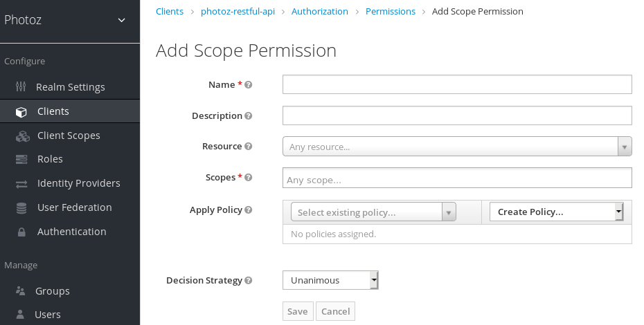Viewport: 644px width, 325px height.
Task: Click the Realm Settings sliders icon
Action: pyautogui.click(x=21, y=87)
